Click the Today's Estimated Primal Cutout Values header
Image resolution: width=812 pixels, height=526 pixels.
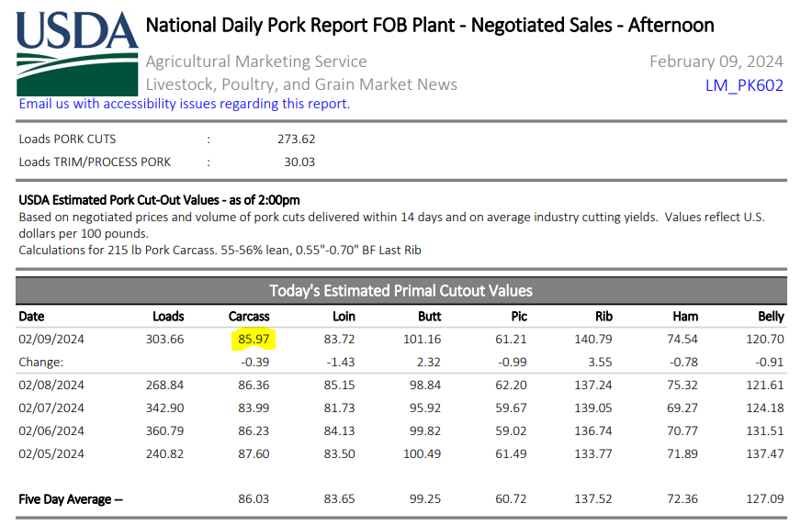[400, 291]
